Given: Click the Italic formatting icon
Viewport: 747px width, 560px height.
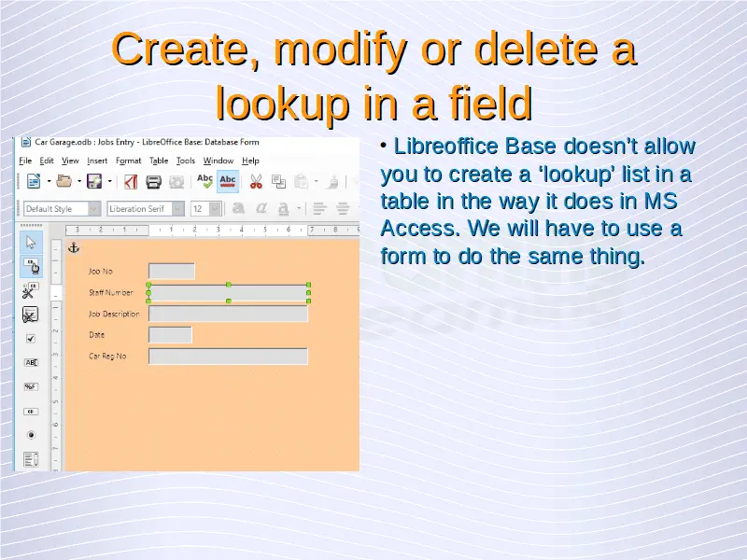Looking at the screenshot, I should click(x=261, y=208).
